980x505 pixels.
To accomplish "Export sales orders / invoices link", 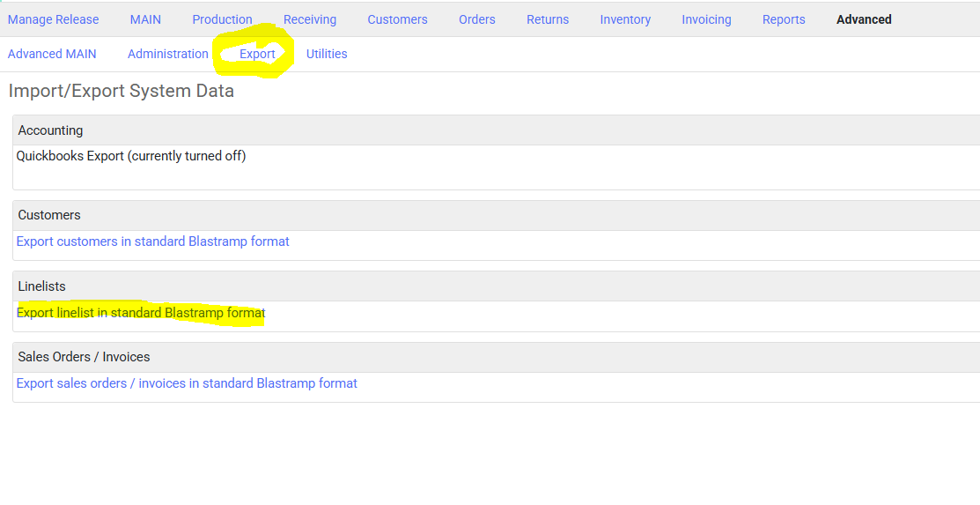I will (x=187, y=383).
